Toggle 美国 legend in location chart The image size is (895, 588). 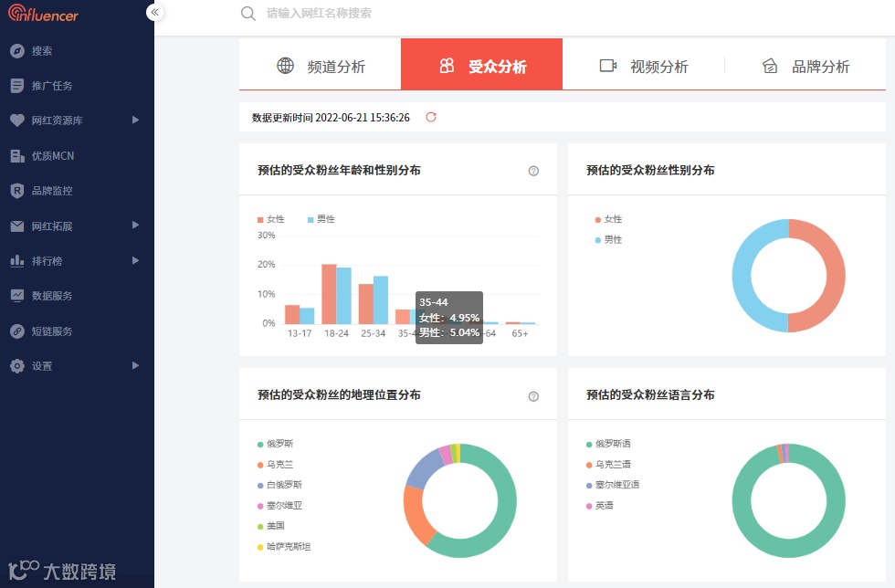270,526
